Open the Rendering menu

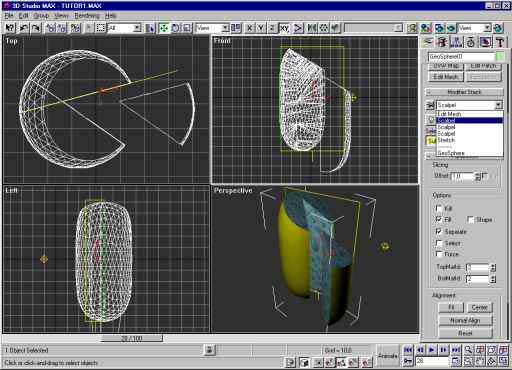click(x=87, y=16)
